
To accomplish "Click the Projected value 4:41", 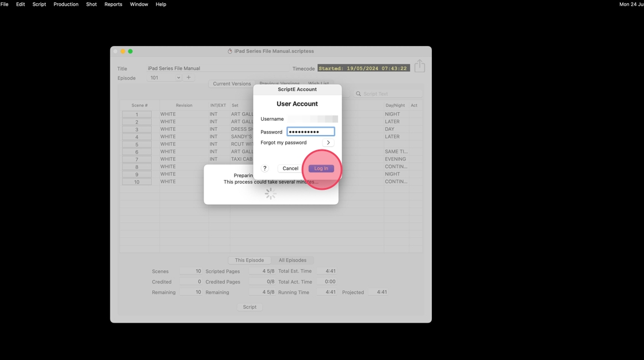I will click(x=378, y=292).
